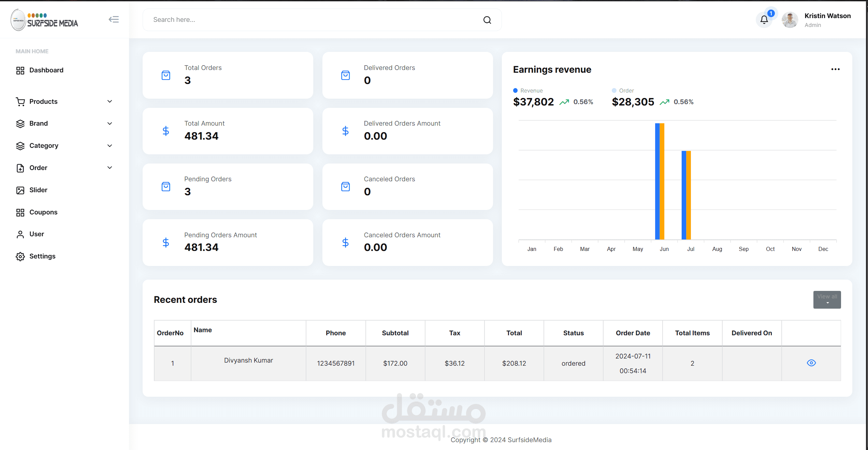Viewport: 868px width, 450px height.
Task: Expand the Products menu
Action: (109, 101)
